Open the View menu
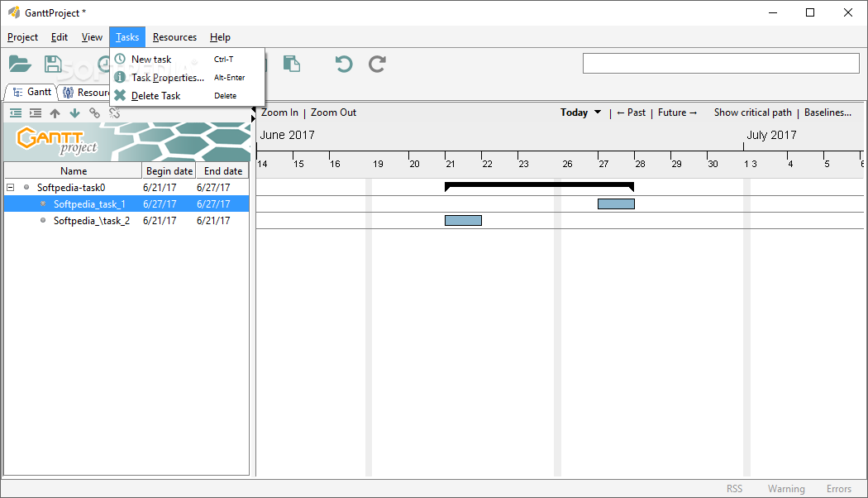Viewport: 868px width, 498px height. [92, 37]
